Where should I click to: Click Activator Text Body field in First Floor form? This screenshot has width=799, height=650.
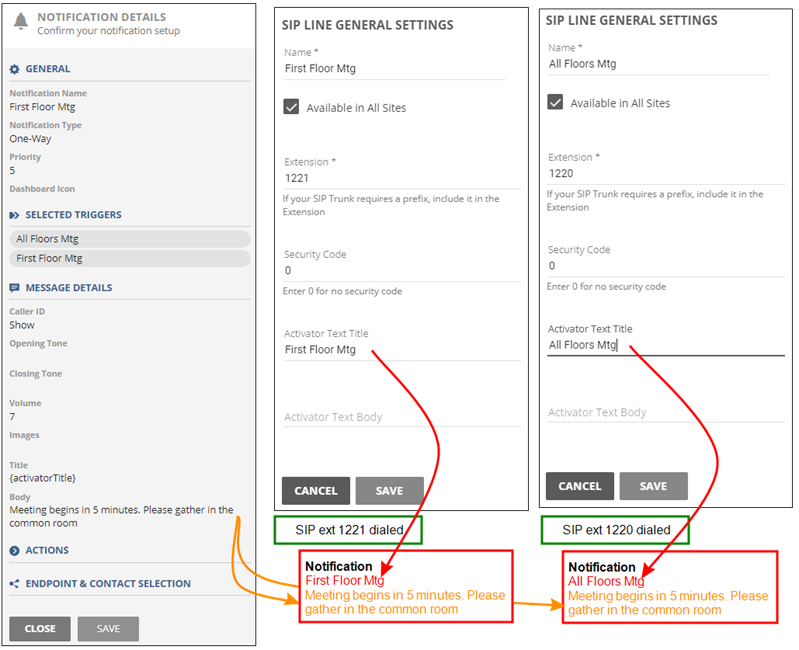point(402,417)
